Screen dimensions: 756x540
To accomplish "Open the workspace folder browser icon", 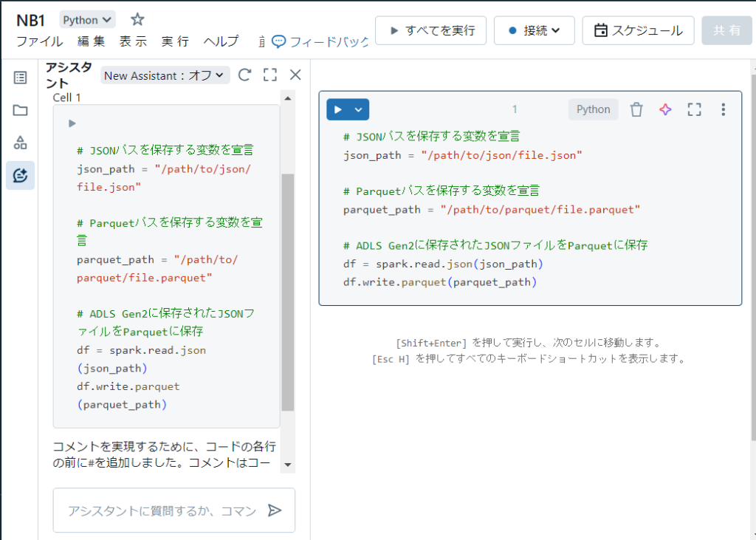I will tap(21, 110).
